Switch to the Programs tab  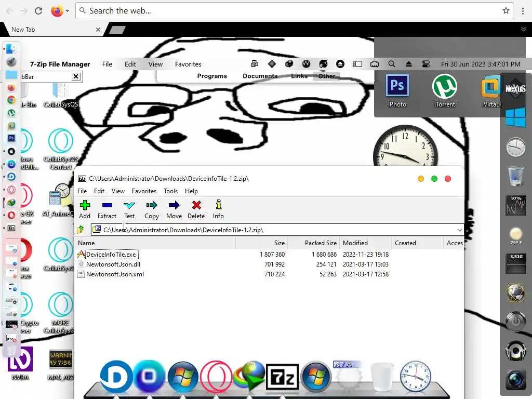212,76
